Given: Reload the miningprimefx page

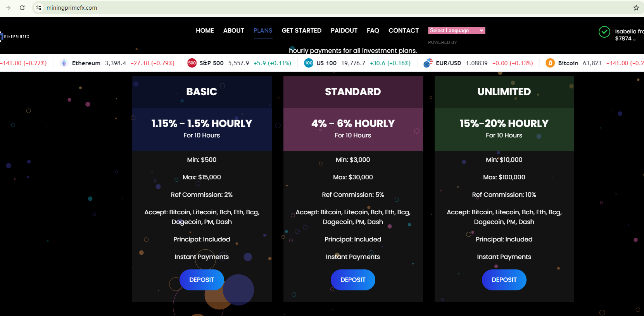Looking at the screenshot, I should pos(22,8).
